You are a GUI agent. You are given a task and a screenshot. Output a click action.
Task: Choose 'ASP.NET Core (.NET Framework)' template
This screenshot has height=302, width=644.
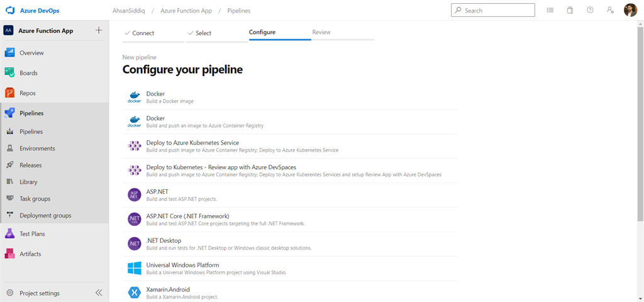pos(290,220)
